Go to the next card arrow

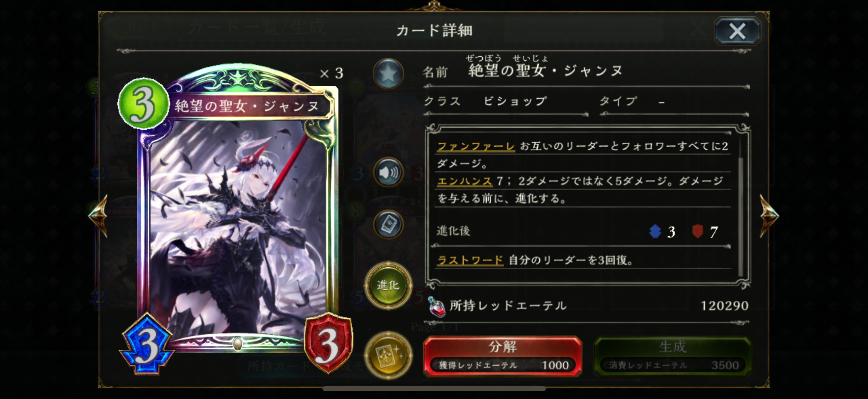pos(769,215)
